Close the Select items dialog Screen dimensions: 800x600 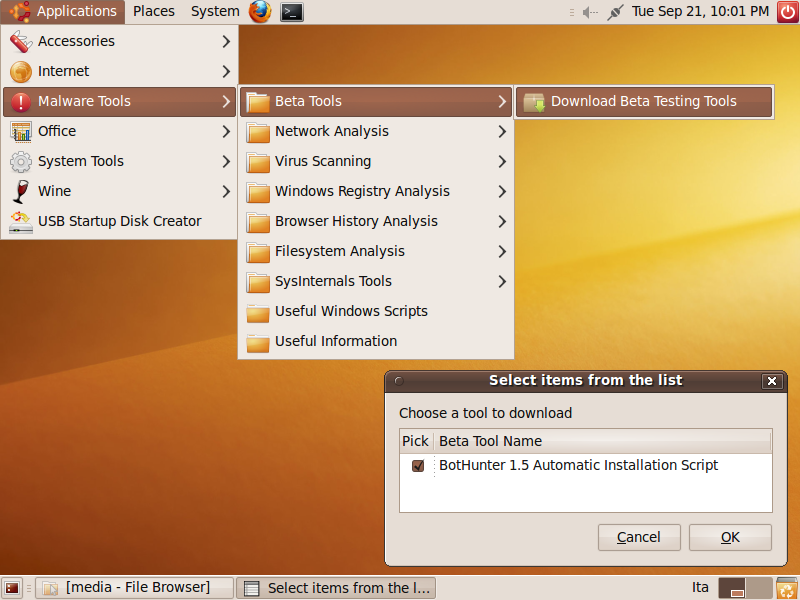(772, 381)
